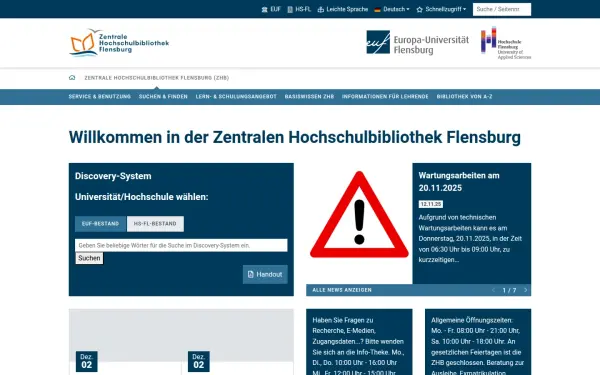
Task: Click the EUF building icon in top bar
Action: 264,10
